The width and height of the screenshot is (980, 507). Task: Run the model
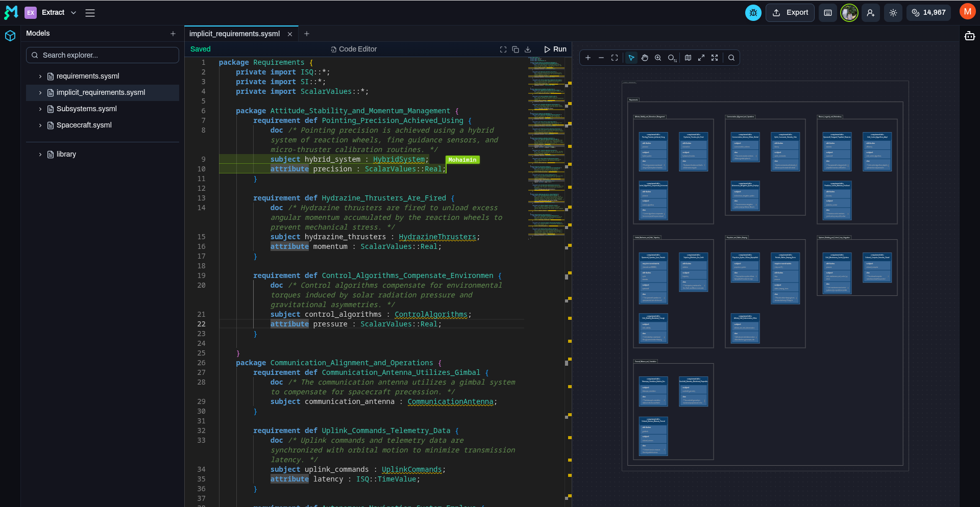tap(555, 49)
